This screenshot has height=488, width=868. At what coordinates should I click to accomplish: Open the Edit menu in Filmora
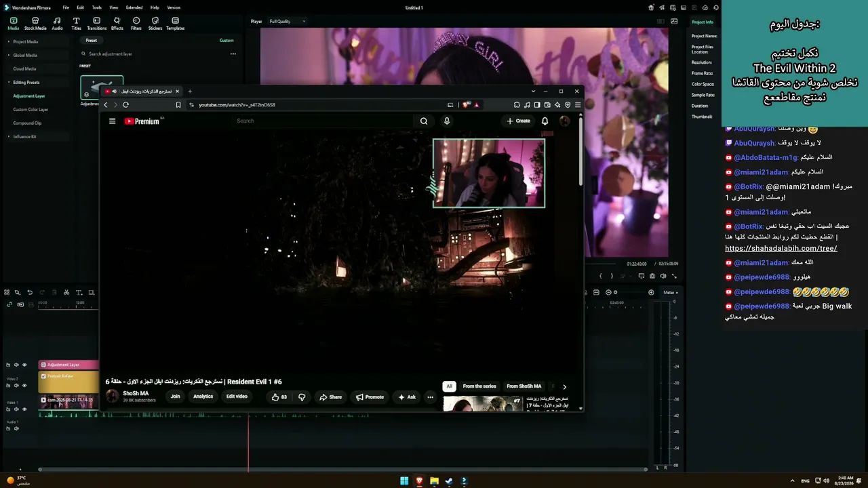[80, 7]
